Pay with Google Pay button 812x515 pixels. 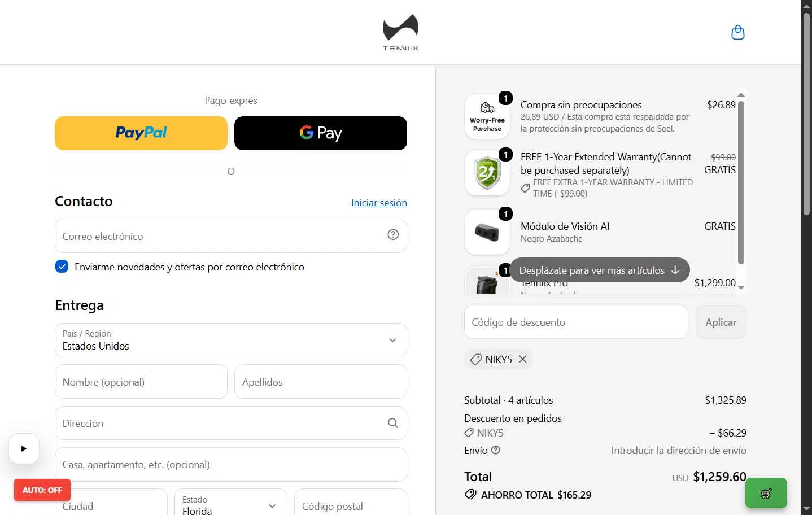tap(321, 133)
